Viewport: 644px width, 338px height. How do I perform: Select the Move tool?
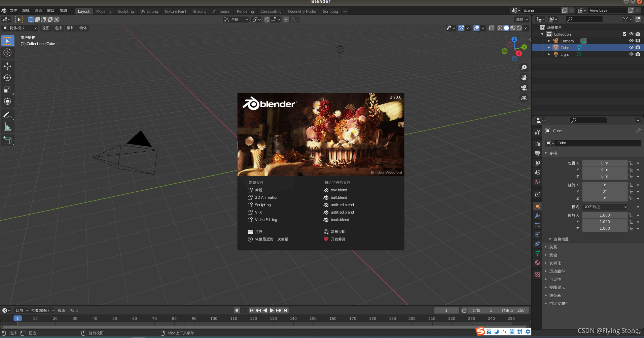[x=7, y=66]
